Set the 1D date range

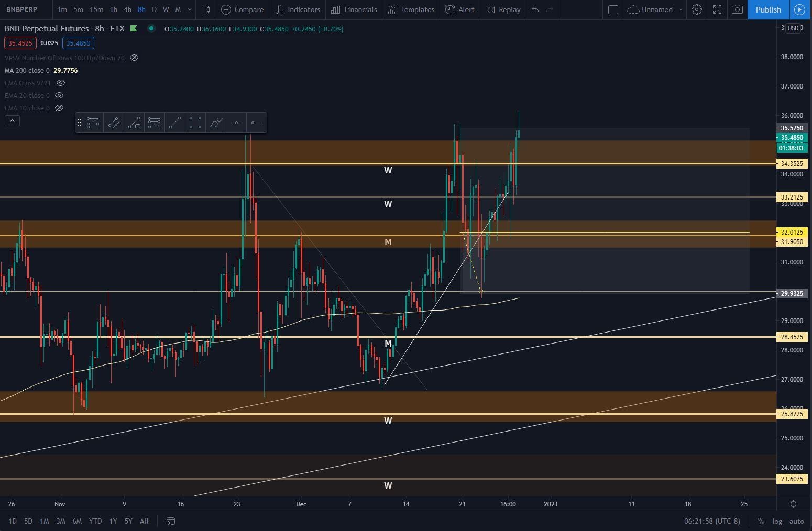(13, 521)
